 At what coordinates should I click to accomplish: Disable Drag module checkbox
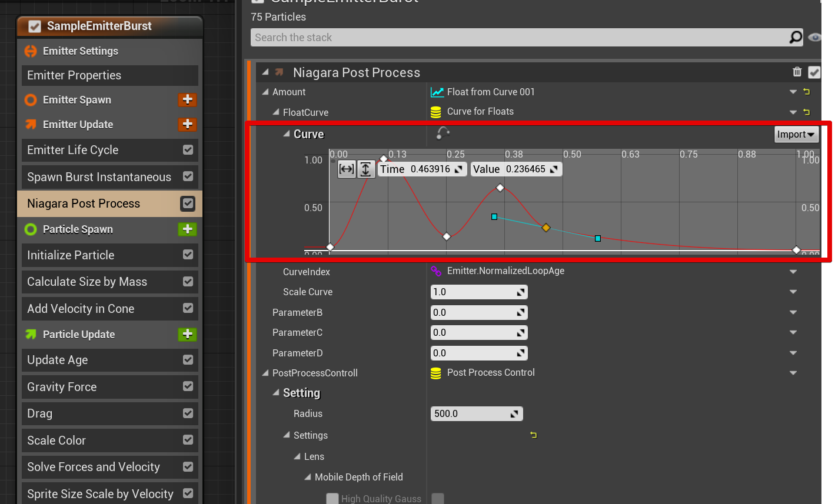click(188, 413)
